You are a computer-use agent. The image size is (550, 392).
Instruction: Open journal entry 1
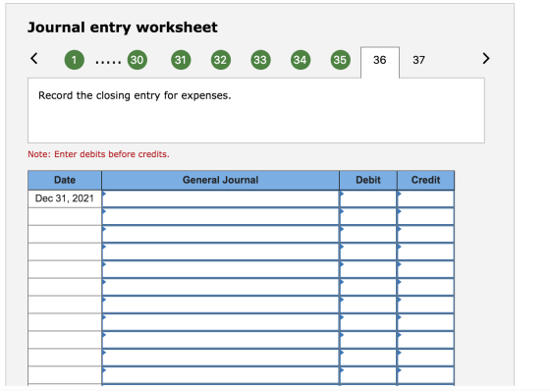pyautogui.click(x=75, y=60)
